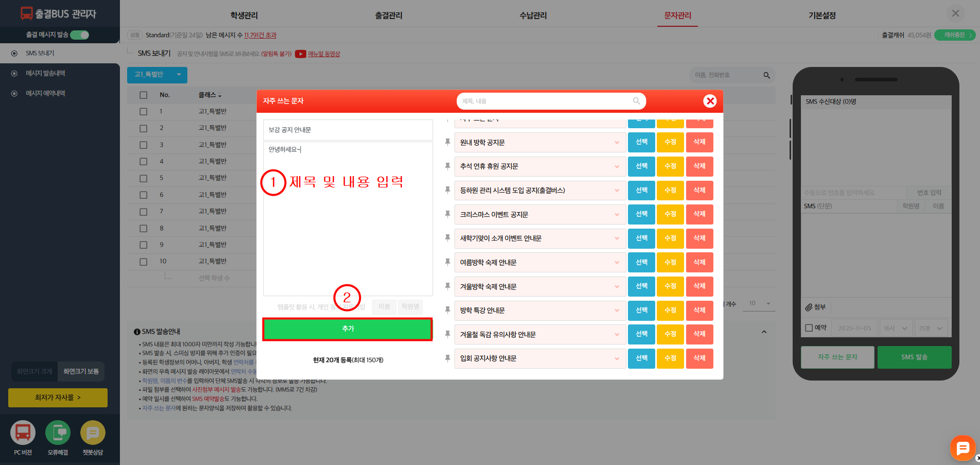Check the 예약 checkbox
Image resolution: width=980 pixels, height=465 pixels.
click(x=809, y=328)
